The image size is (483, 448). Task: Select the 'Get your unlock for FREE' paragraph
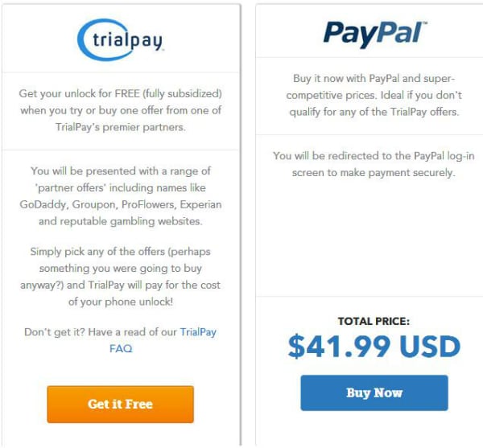pos(121,110)
